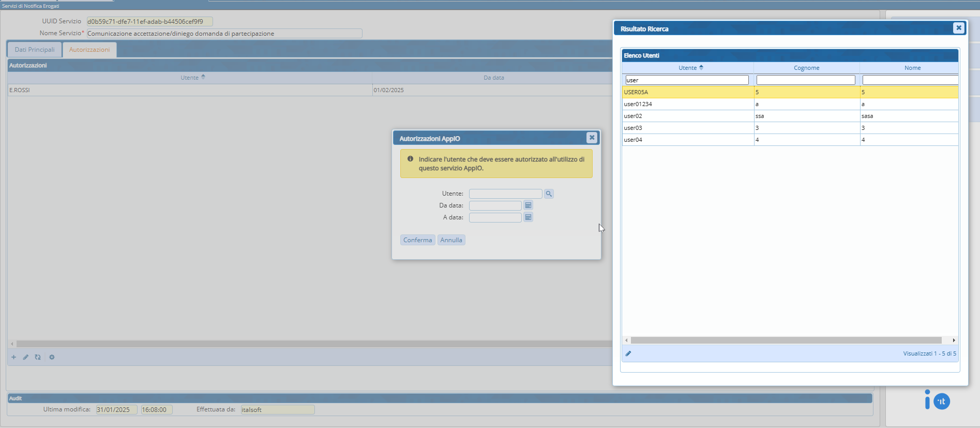Click the add authorization plus icon
This screenshot has height=428, width=980.
[x=14, y=357]
